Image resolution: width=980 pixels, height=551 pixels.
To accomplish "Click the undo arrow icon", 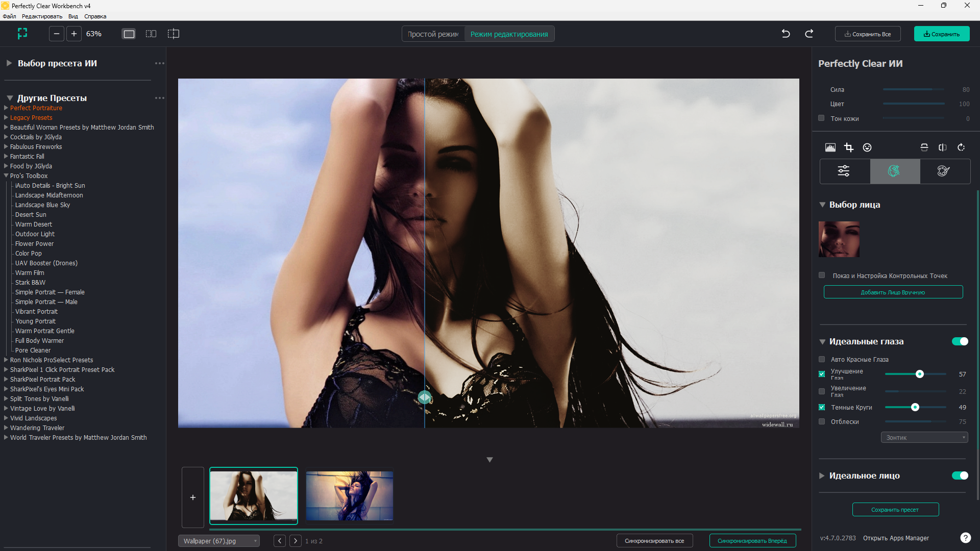I will 786,34.
